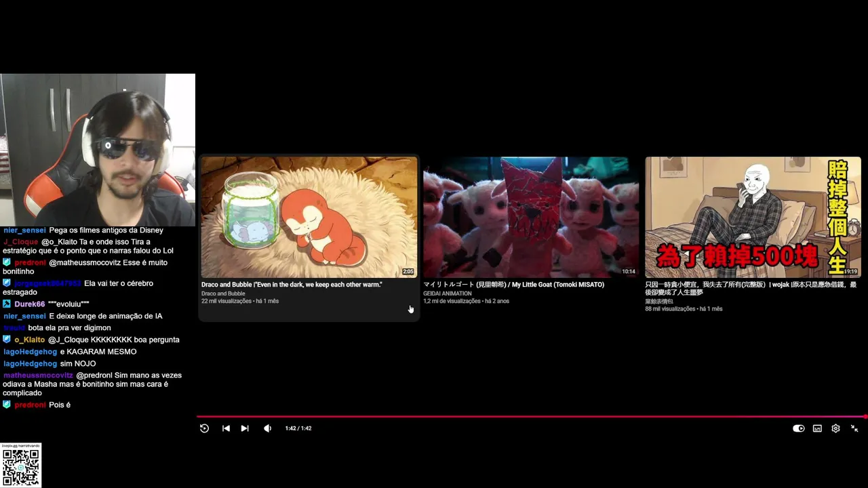Click the badge beside o_Klaito
868x488 pixels.
coord(7,340)
